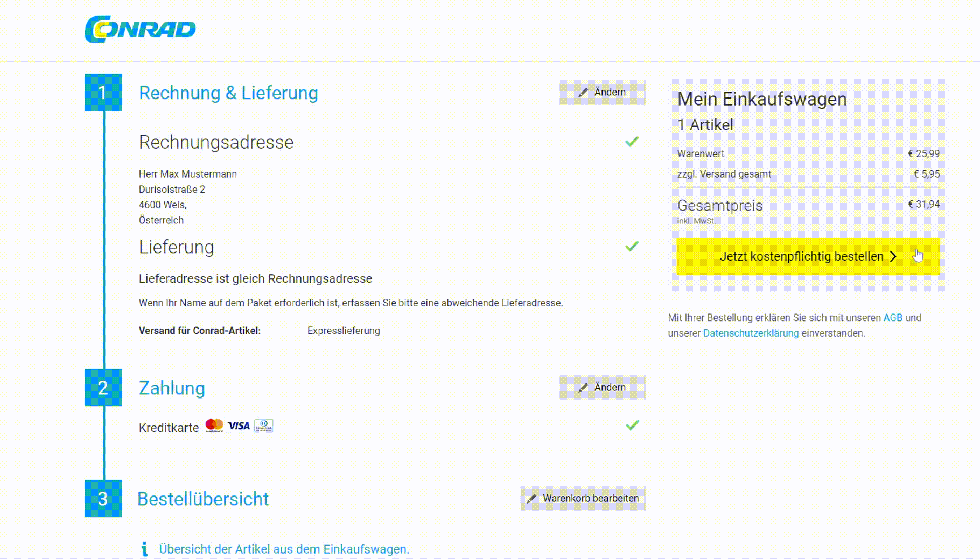Viewport: 980px width, 559px height.
Task: Select step 2 number box
Action: coord(103,388)
